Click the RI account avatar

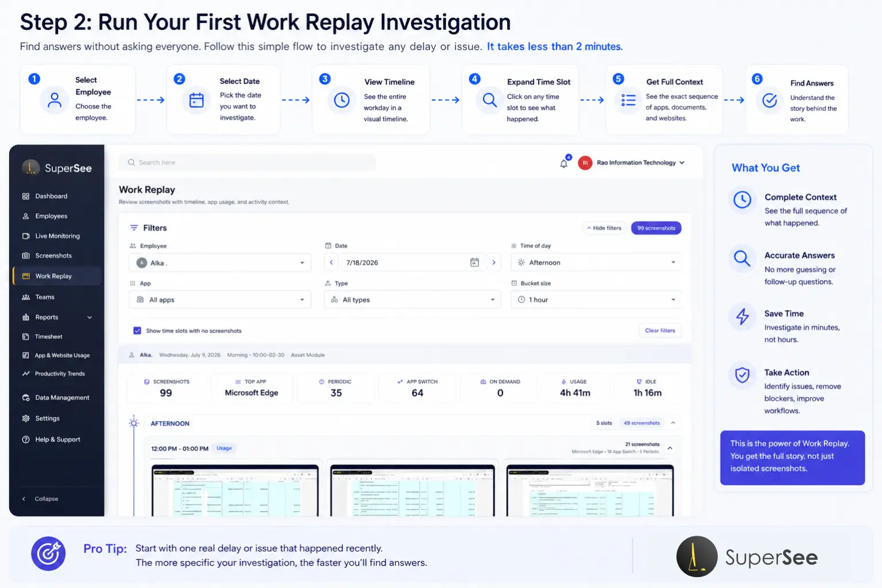coord(585,163)
